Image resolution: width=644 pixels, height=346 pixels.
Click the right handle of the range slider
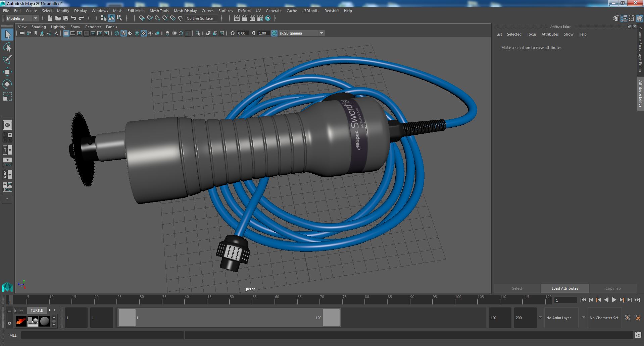tap(331, 318)
